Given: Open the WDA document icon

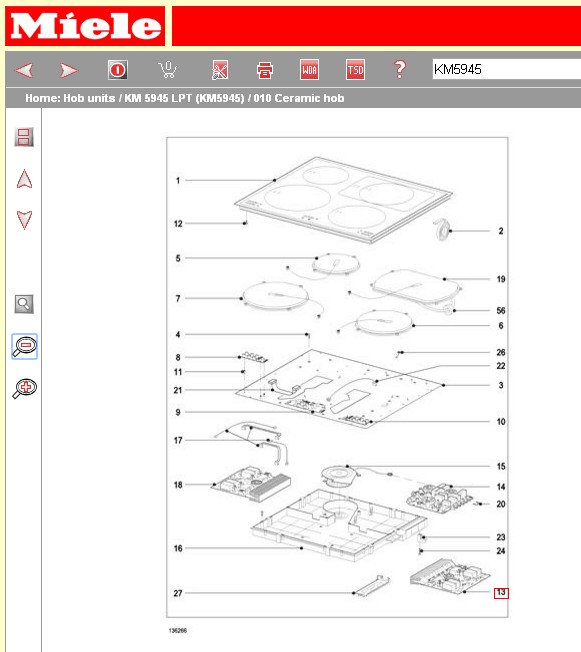Looking at the screenshot, I should click(309, 69).
